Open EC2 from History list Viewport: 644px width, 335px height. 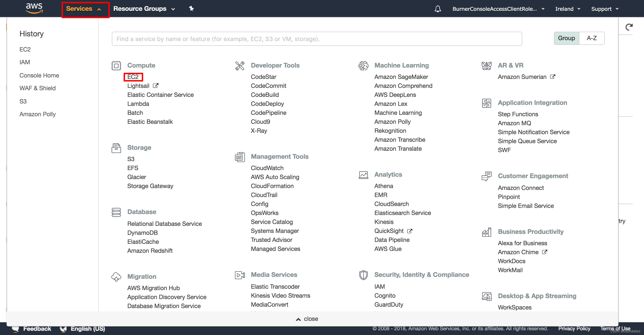25,49
